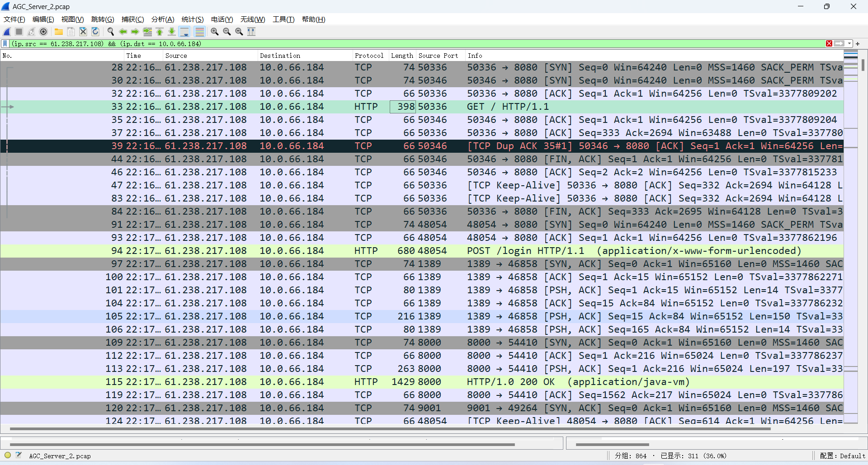The image size is (868, 465).
Task: Jump to the first packet
Action: point(160,32)
